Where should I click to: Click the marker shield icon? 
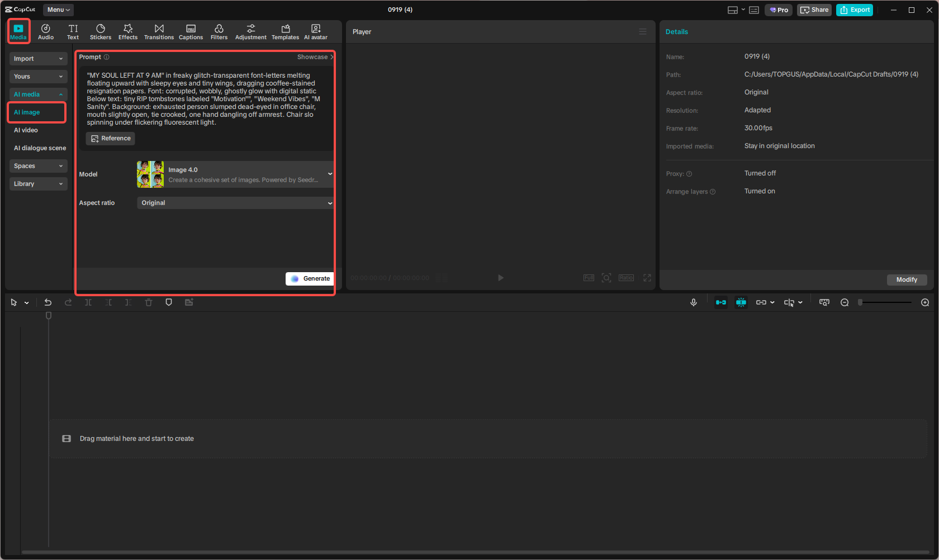[x=169, y=302]
